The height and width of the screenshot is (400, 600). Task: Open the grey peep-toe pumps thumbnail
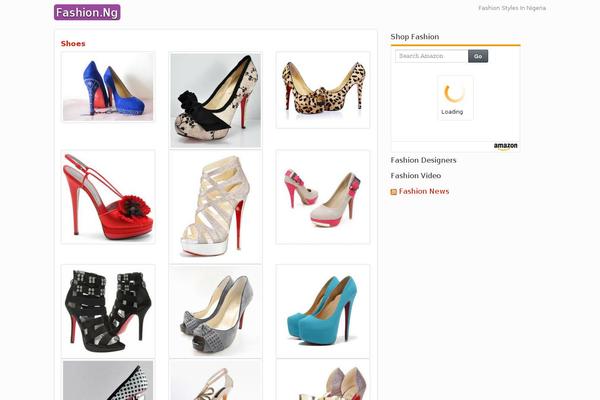point(215,311)
